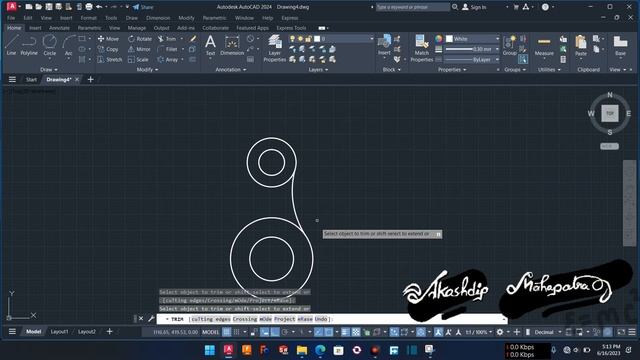Select the Dimension tool

[x=232, y=45]
